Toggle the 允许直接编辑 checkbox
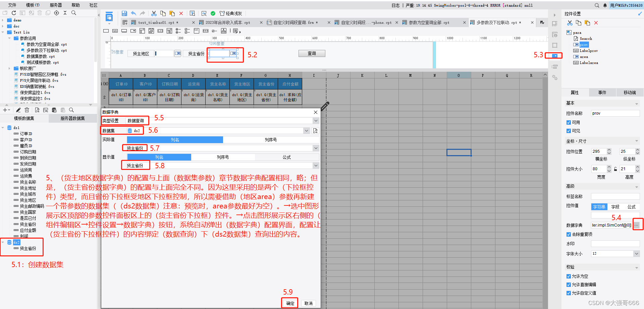Viewport: 644px width, 309px height. [x=569, y=285]
